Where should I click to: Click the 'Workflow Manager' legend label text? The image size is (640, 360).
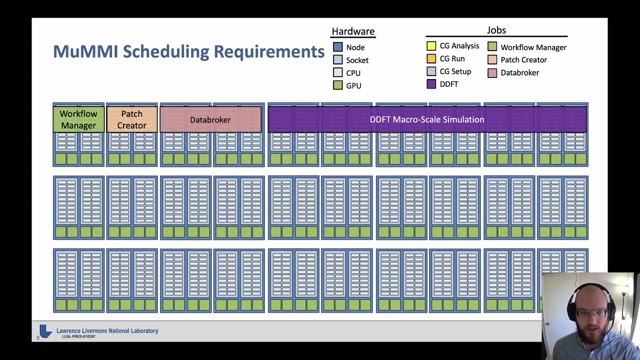(533, 47)
